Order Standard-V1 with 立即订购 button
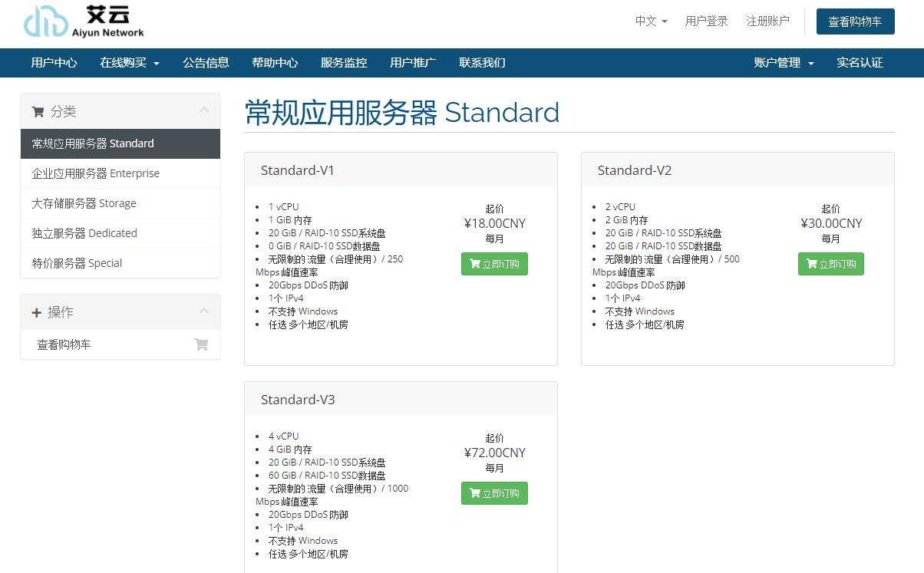This screenshot has height=573, width=924. pyautogui.click(x=494, y=264)
